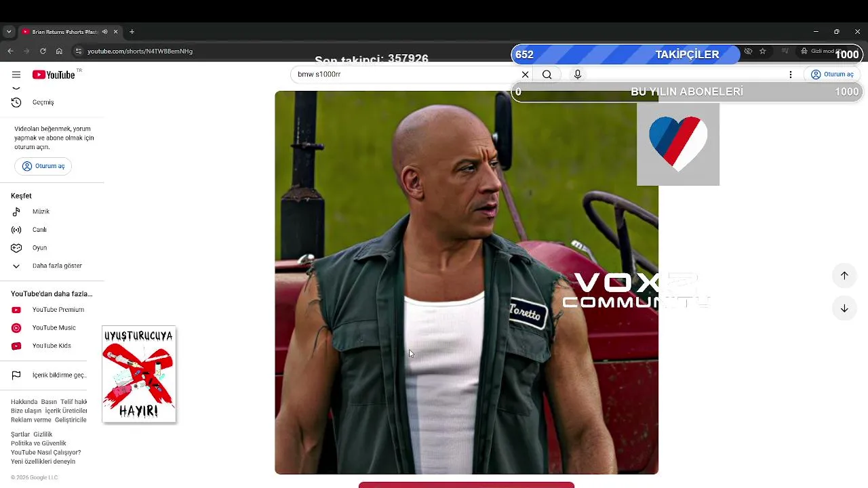Start voice search with the microphone

[x=578, y=75]
